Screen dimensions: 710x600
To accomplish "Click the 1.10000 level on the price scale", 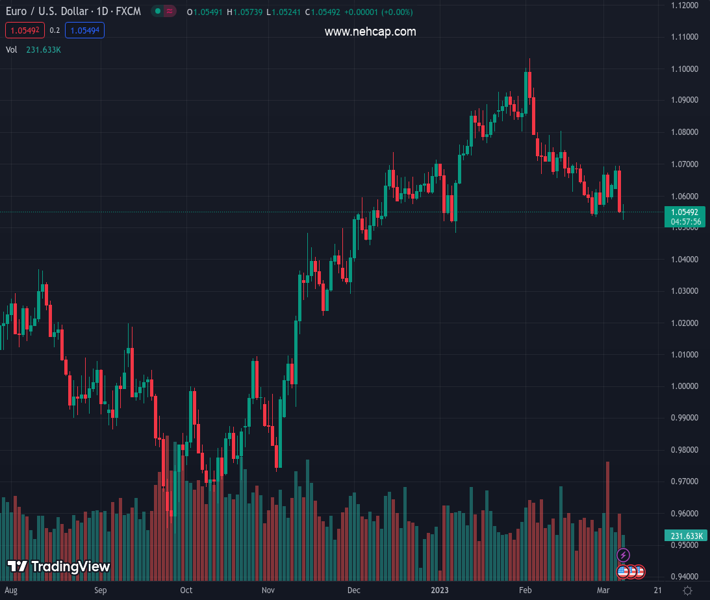I will [x=685, y=69].
